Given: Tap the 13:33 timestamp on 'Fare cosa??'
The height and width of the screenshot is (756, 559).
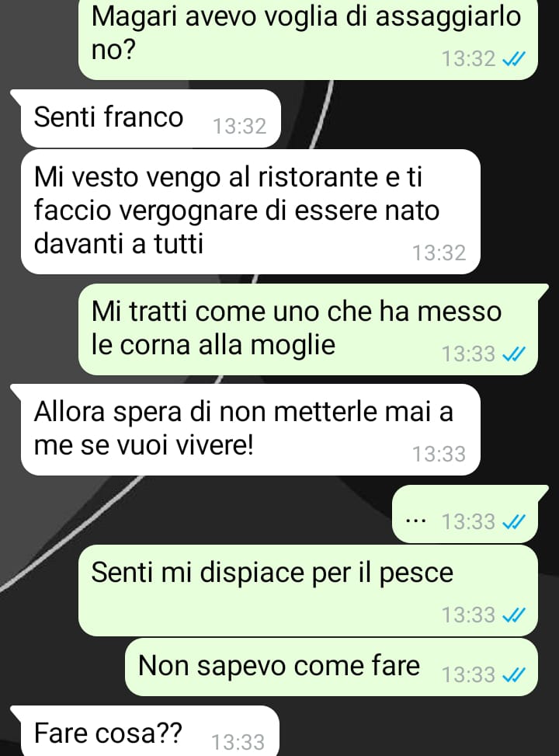Looking at the screenshot, I should click(x=238, y=741).
